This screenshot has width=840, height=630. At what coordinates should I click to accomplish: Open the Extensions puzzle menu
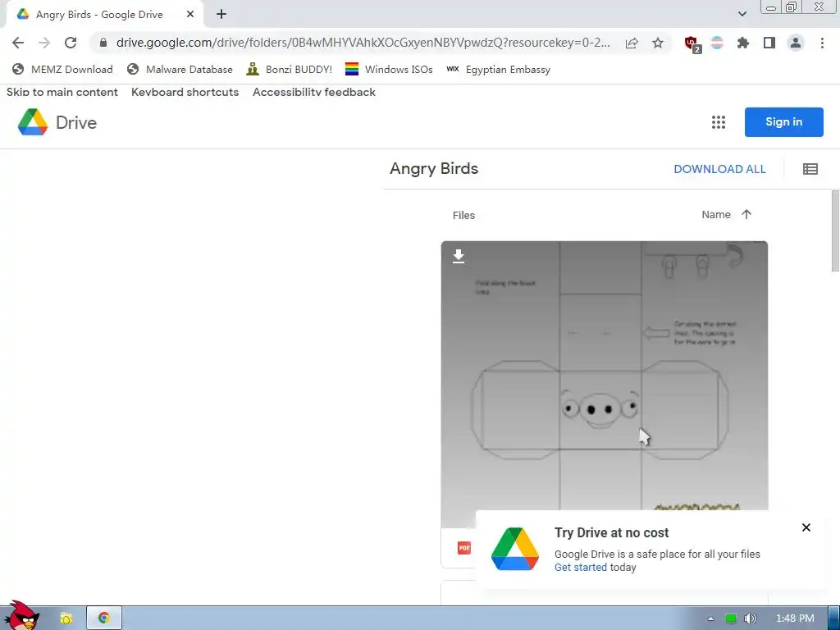click(x=742, y=43)
